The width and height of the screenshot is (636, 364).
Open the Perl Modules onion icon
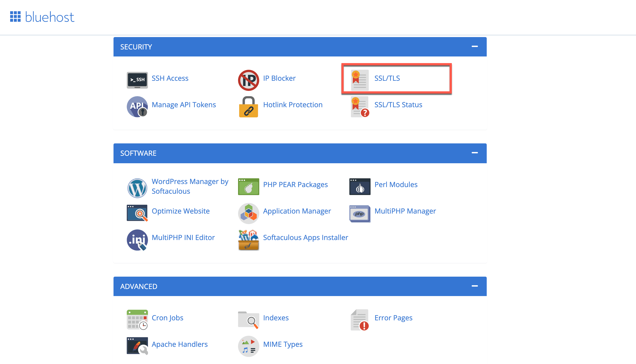click(x=360, y=186)
